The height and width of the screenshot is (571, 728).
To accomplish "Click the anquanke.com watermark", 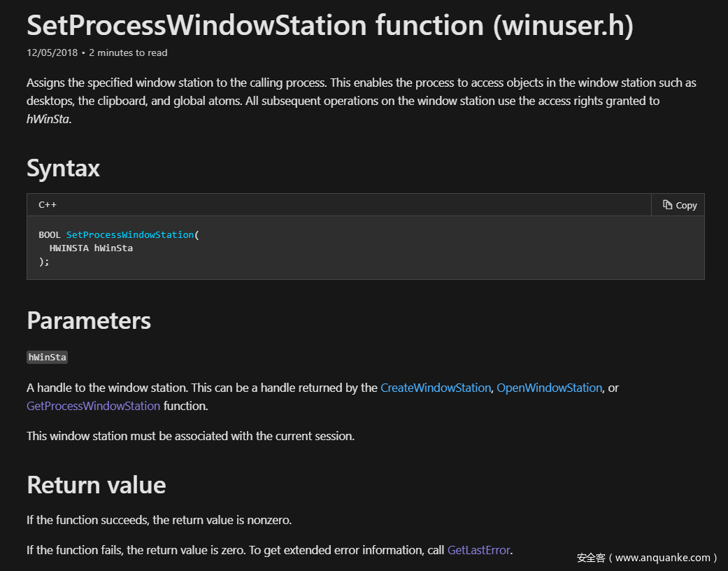I will (647, 558).
